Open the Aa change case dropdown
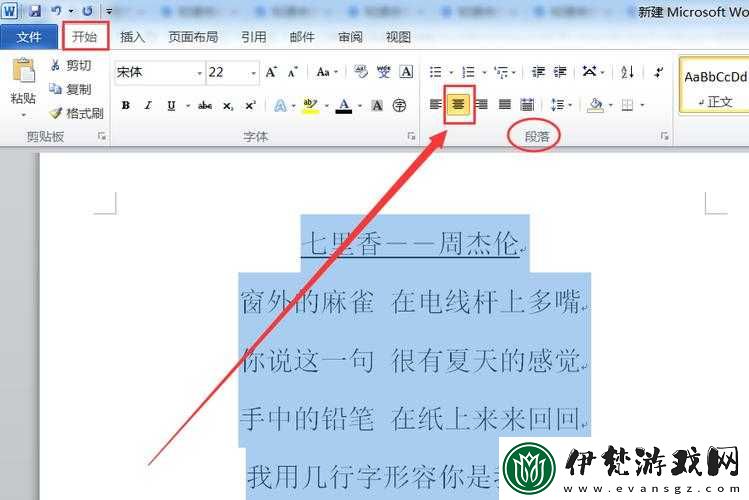Image resolution: width=749 pixels, height=500 pixels. click(x=327, y=72)
